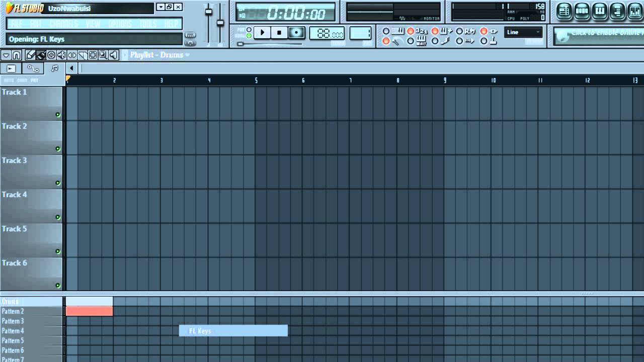Mute Track 5 using its green dot
Screen dimensions: 644x362
click(x=58, y=251)
